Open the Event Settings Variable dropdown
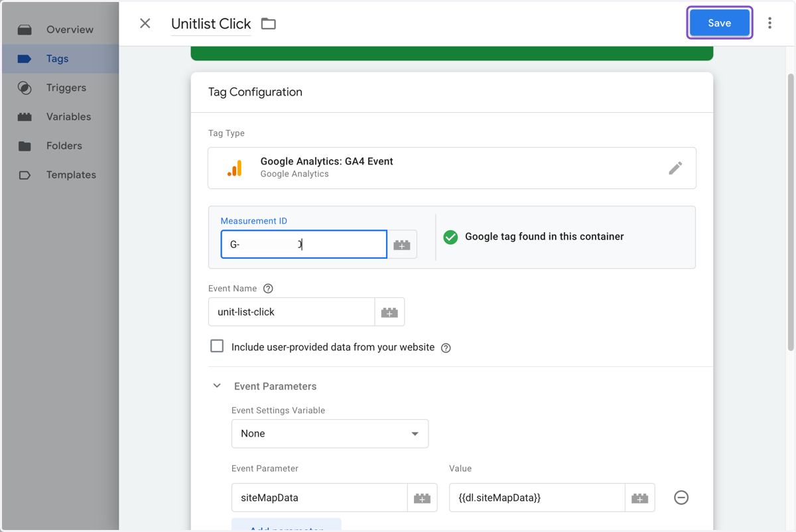 click(330, 434)
